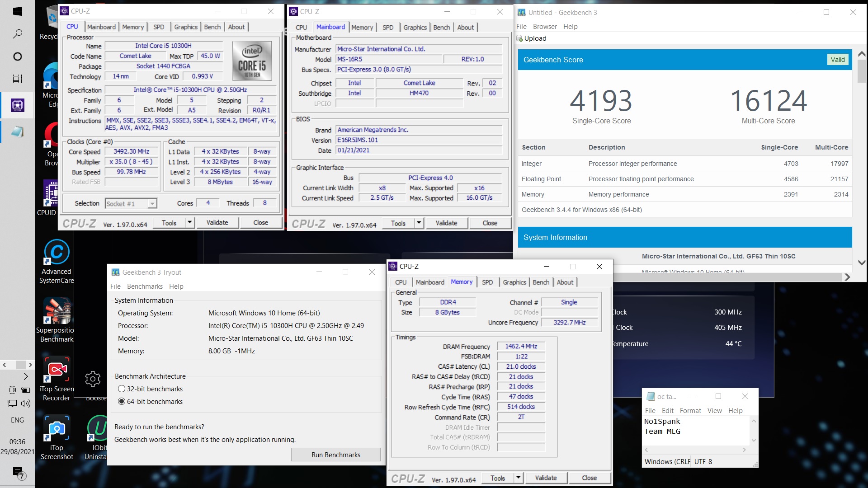Image resolution: width=868 pixels, height=488 pixels.
Task: Click the Geekbench 3 Tryout title icon
Action: point(116,272)
